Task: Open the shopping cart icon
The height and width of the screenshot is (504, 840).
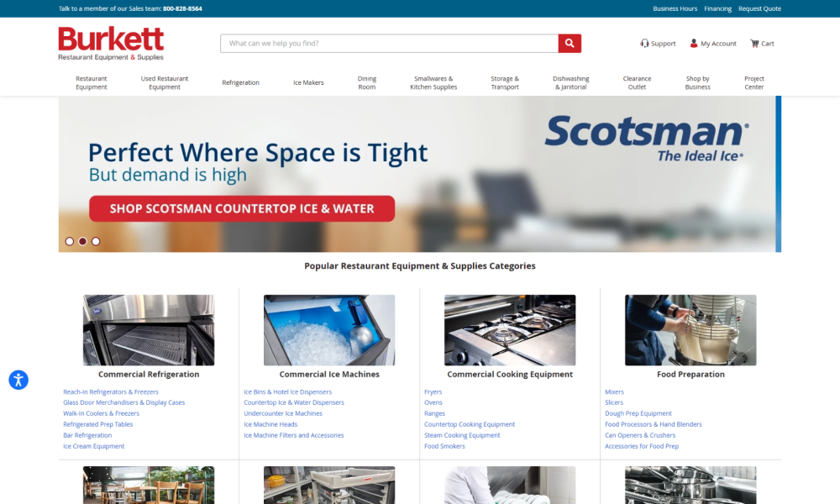Action: 754,44
